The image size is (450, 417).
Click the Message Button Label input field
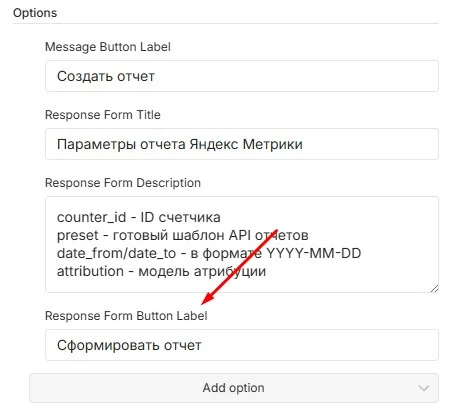pos(242,76)
